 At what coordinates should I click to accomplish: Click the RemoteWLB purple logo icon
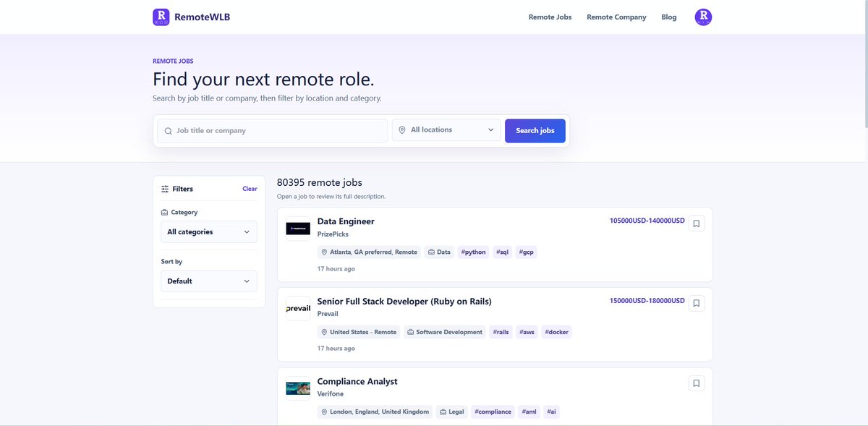coord(161,17)
